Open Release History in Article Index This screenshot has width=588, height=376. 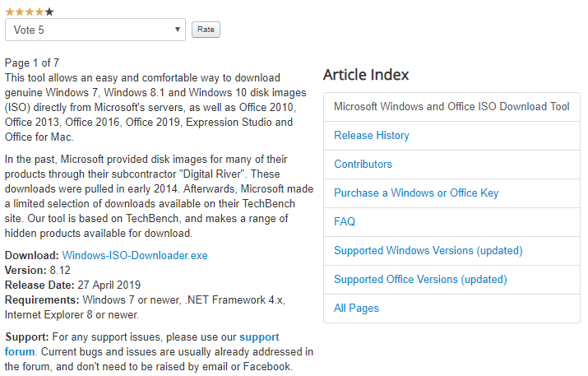[x=371, y=136]
